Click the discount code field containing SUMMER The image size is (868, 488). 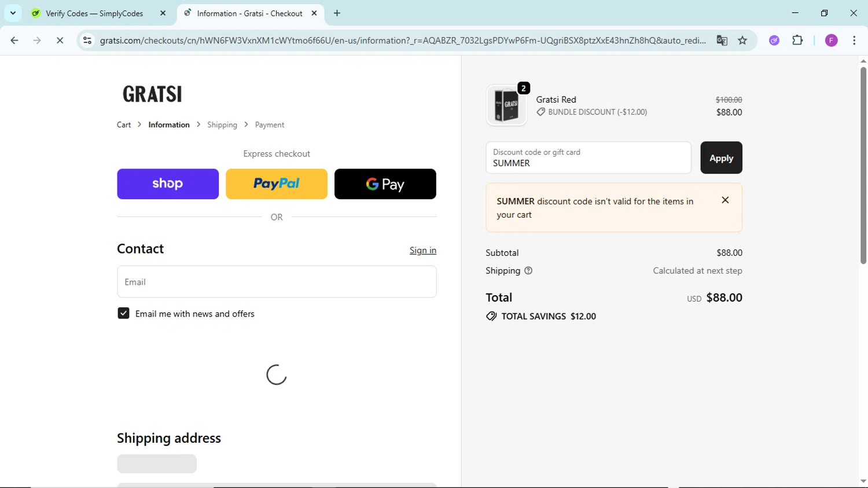click(589, 158)
